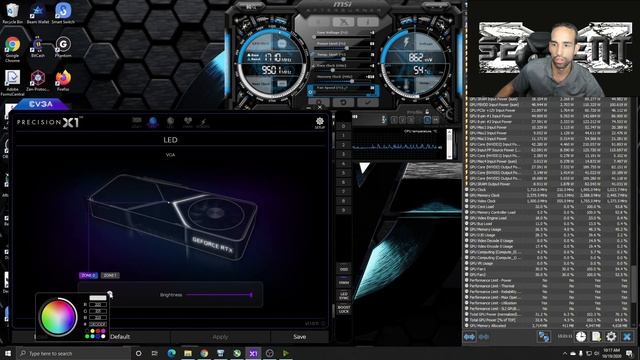Select profile slot 0 in Precision X1 side strip
Viewport: 640px width, 360px height.
tap(344, 126)
